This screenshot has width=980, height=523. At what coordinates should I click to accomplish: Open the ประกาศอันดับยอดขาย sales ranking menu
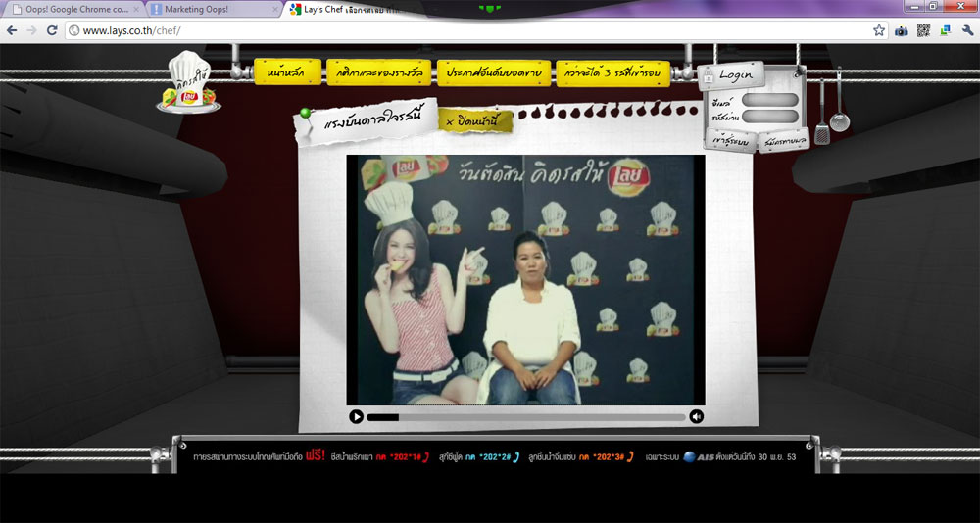pyautogui.click(x=494, y=72)
